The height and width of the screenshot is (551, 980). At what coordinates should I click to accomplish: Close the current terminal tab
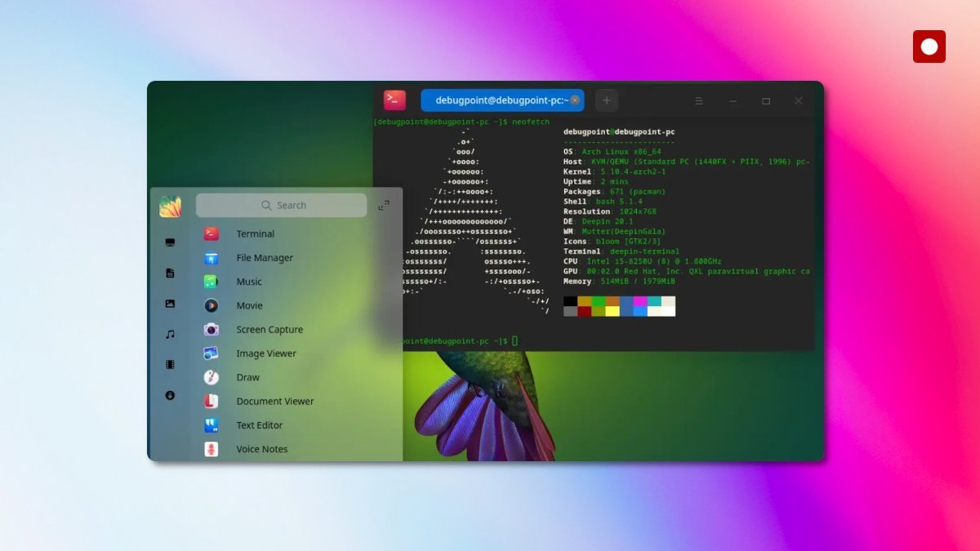point(575,100)
